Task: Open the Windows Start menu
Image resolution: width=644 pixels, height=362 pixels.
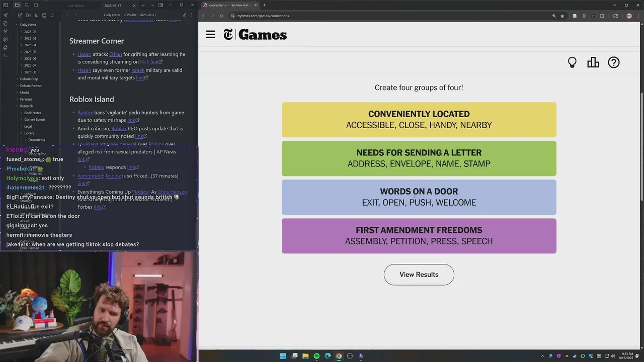Action: coord(283,356)
